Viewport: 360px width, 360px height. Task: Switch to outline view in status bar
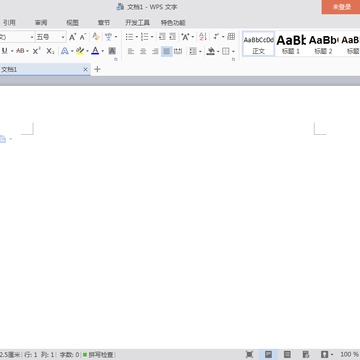287,354
